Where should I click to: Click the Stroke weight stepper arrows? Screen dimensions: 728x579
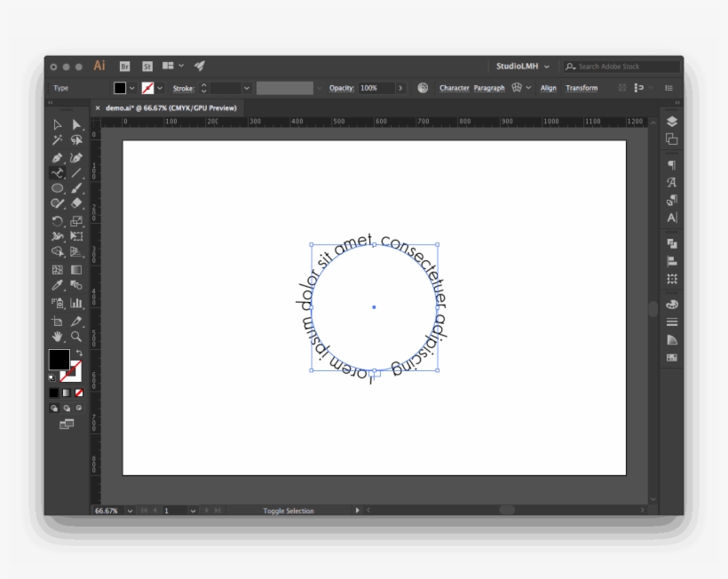tap(203, 88)
